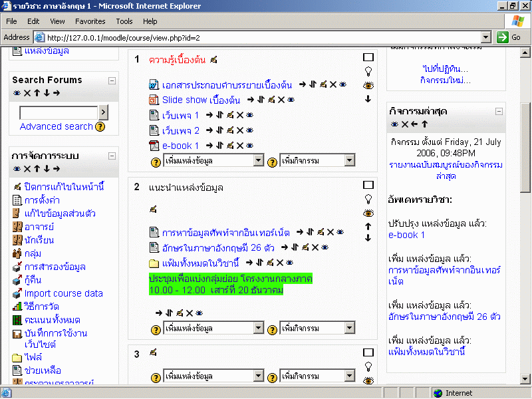Image resolution: width=532 pixels, height=399 pixels.
Task: Highlight topic 1 using the lightbulb icon
Action: click(368, 71)
